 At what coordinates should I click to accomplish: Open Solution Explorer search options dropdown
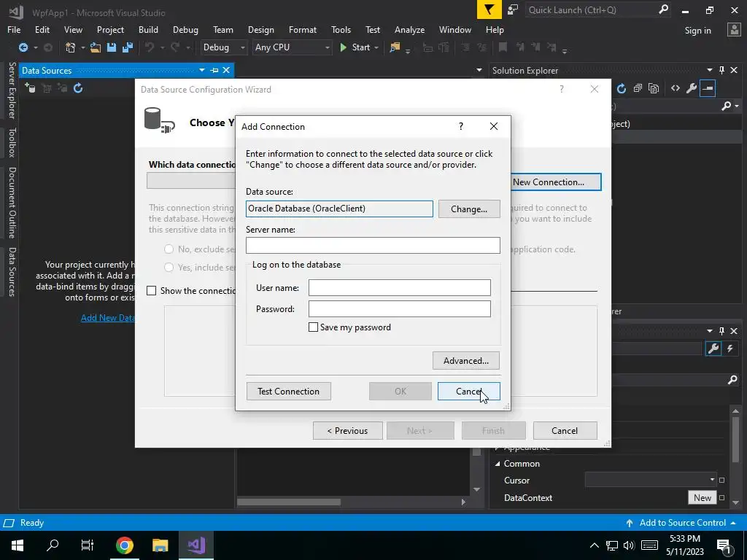pos(737,106)
